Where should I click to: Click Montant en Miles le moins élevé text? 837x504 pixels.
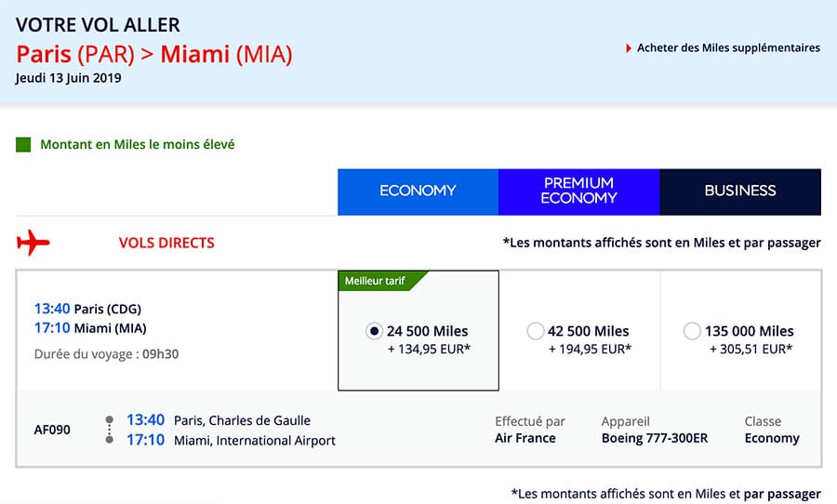click(138, 145)
